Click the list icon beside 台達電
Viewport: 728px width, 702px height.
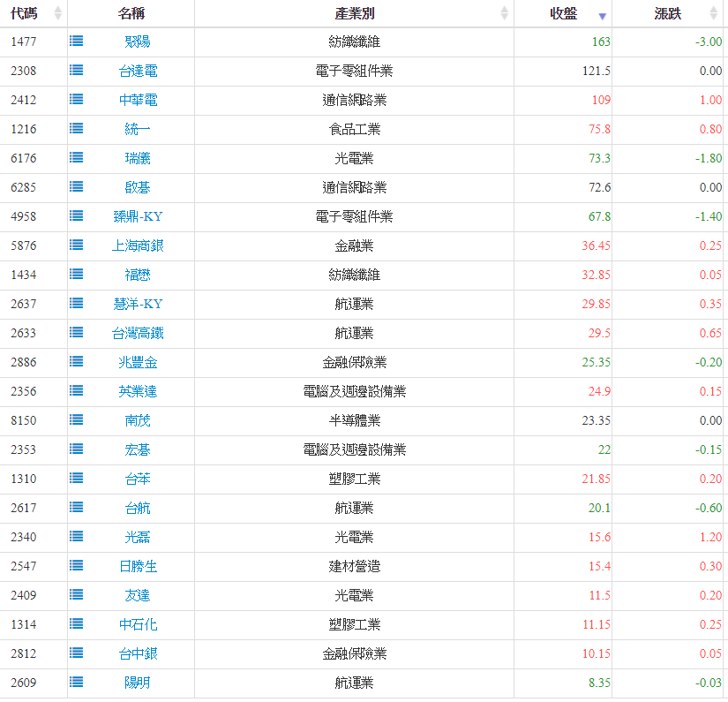tap(77, 71)
